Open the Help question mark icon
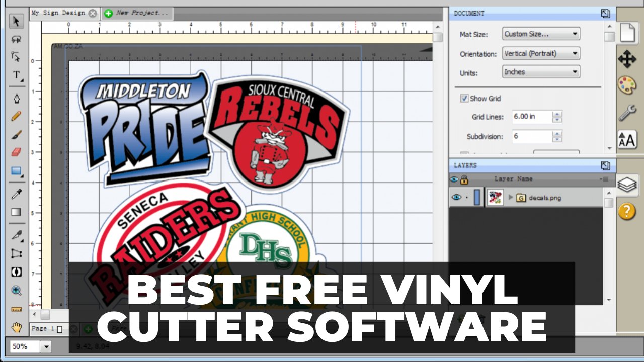Image resolution: width=644 pixels, height=362 pixels. coord(627,211)
